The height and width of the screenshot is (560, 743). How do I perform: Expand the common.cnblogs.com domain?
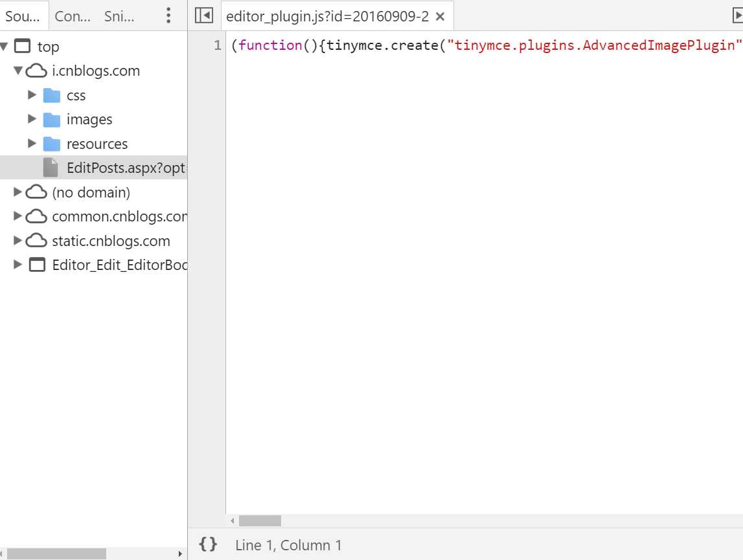coord(17,216)
